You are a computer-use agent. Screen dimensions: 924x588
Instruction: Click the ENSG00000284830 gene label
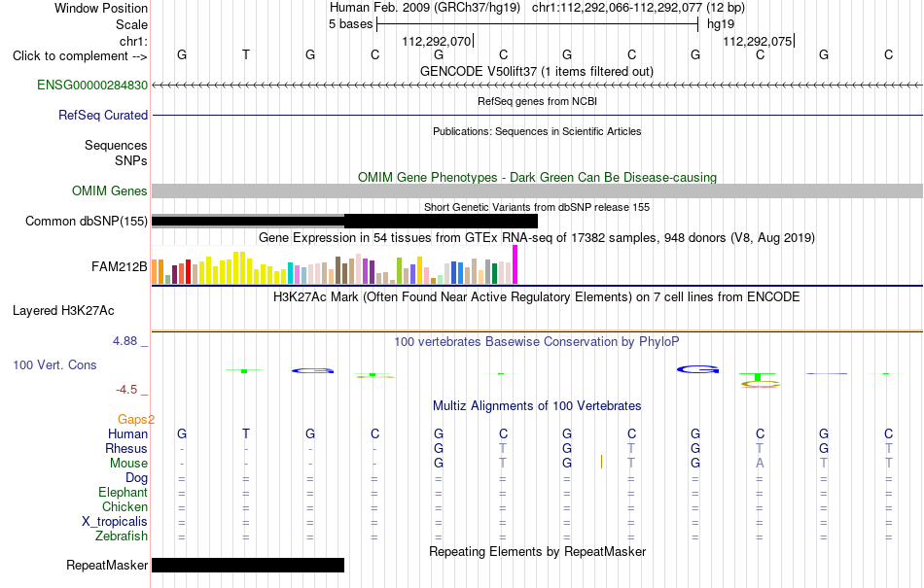tap(92, 85)
